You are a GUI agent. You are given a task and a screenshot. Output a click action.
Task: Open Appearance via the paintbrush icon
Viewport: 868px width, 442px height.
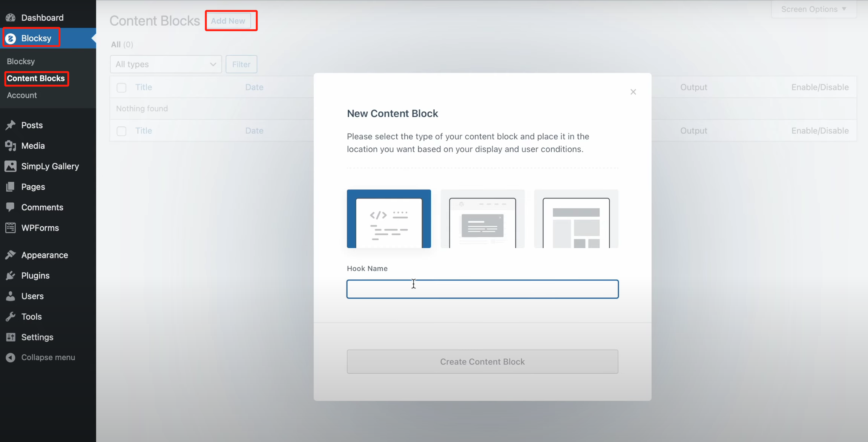point(11,255)
